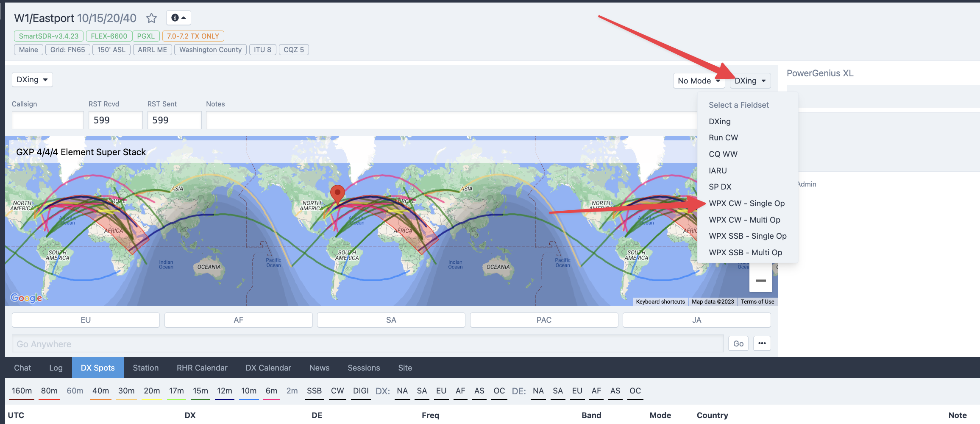Image resolution: width=980 pixels, height=424 pixels.
Task: Focus the Go Anywhere input box
Action: (367, 344)
